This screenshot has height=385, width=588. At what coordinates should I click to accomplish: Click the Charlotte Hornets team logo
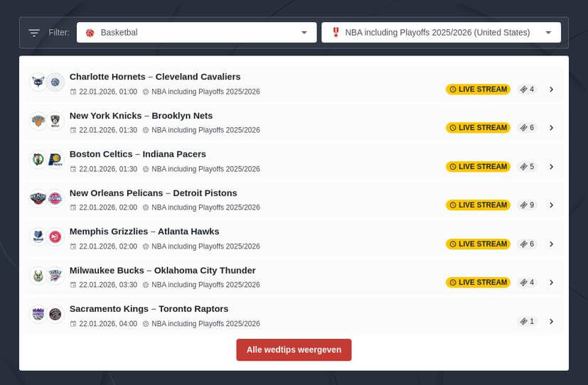[x=38, y=82]
